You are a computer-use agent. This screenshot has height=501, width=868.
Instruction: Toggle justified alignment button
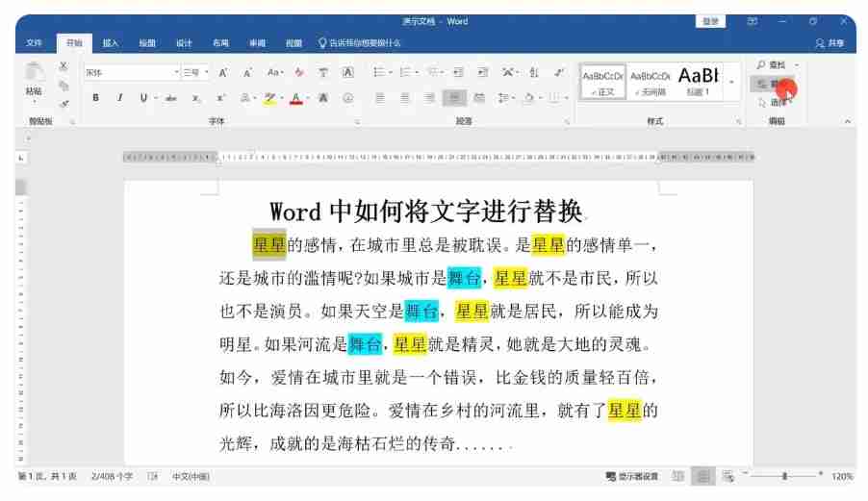(x=454, y=98)
